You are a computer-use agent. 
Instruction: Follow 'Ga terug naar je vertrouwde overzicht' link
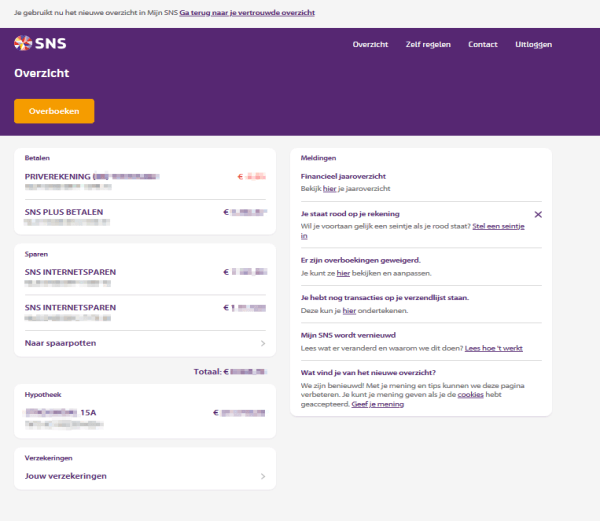click(x=247, y=13)
